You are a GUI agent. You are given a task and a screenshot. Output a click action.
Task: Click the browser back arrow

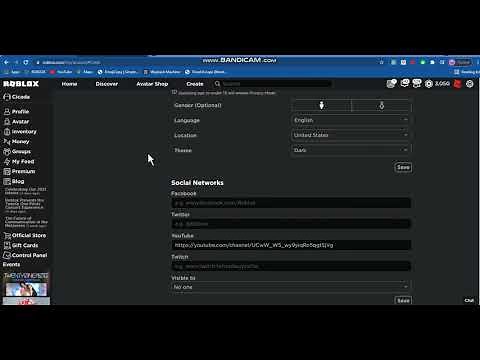pos(6,62)
